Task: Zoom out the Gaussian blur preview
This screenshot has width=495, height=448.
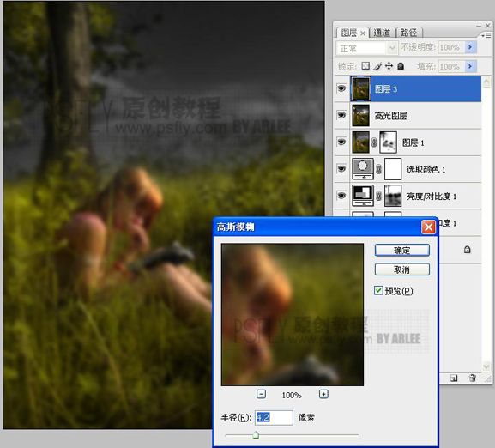Action: click(x=261, y=394)
